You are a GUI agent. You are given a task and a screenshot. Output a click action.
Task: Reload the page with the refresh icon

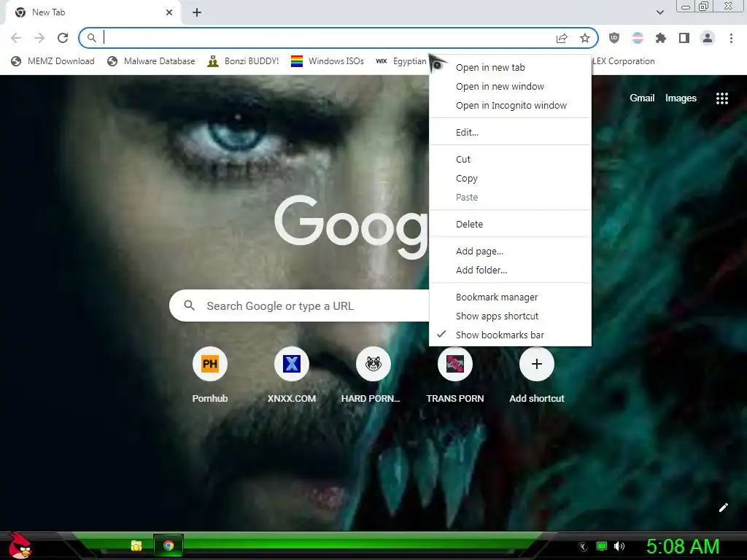(x=63, y=38)
